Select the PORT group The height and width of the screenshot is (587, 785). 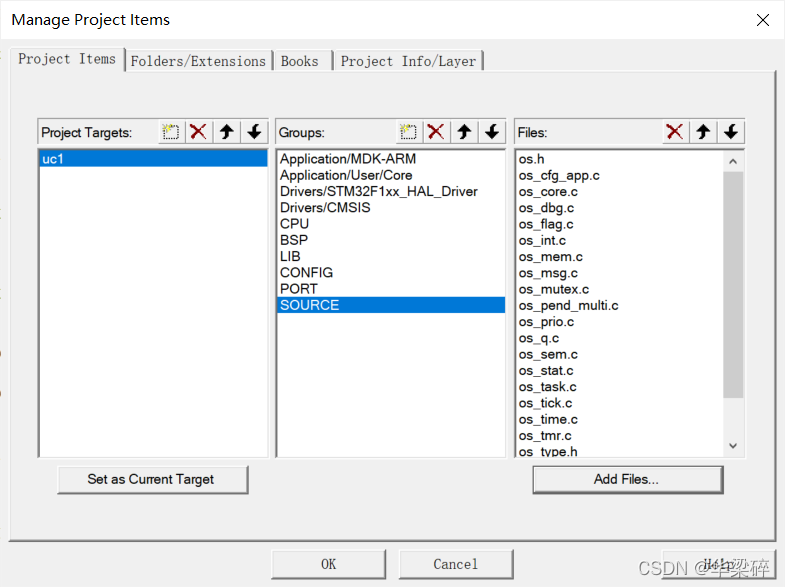(390, 289)
